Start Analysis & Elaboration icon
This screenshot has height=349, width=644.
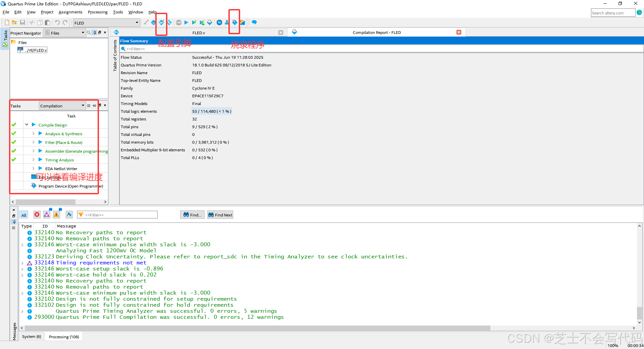pyautogui.click(x=194, y=22)
